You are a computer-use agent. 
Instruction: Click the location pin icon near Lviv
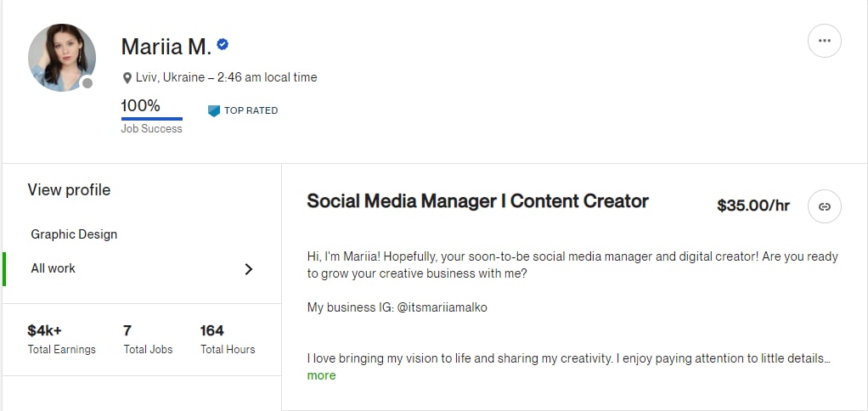pyautogui.click(x=127, y=78)
